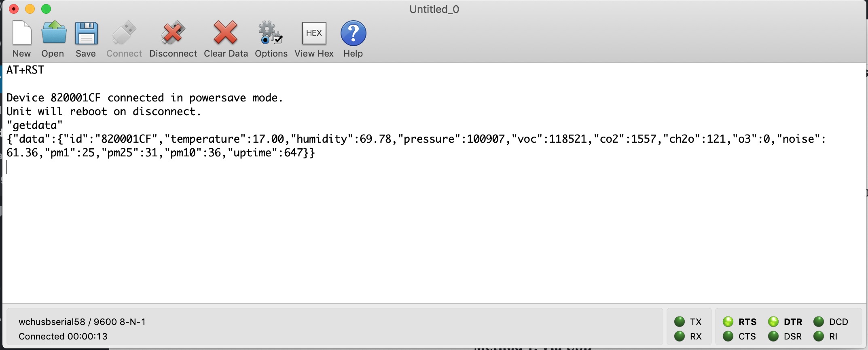The height and width of the screenshot is (350, 868).
Task: Toggle the RTS signal indicator
Action: [729, 321]
